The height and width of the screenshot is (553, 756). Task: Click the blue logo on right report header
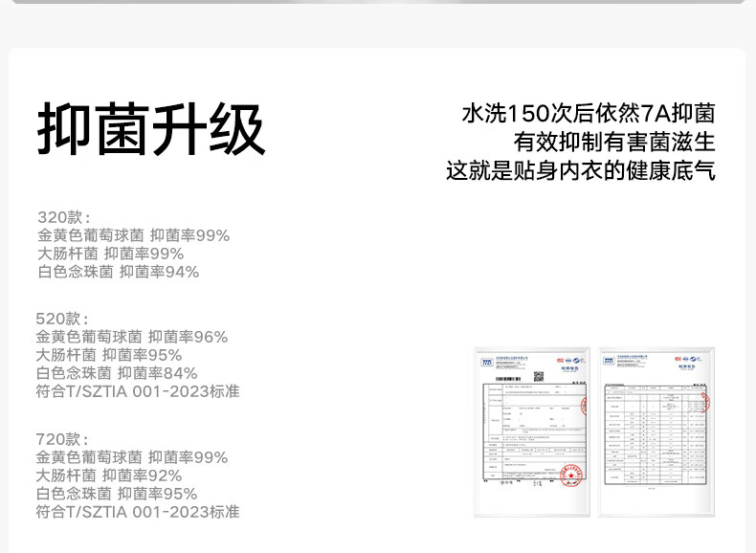click(x=609, y=361)
